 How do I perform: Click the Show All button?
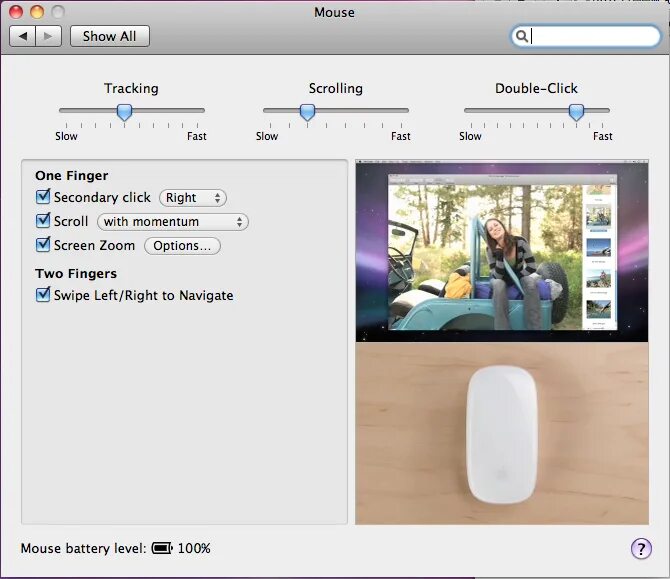coord(110,36)
